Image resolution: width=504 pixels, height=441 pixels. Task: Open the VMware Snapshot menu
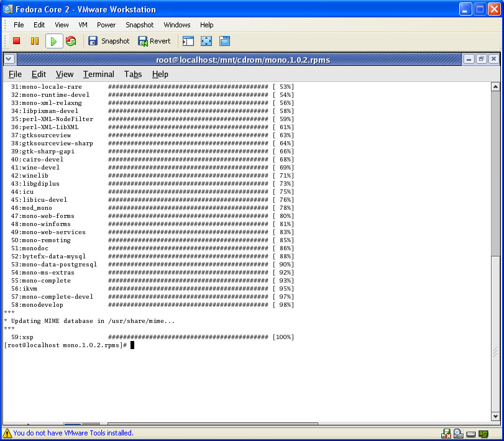139,25
